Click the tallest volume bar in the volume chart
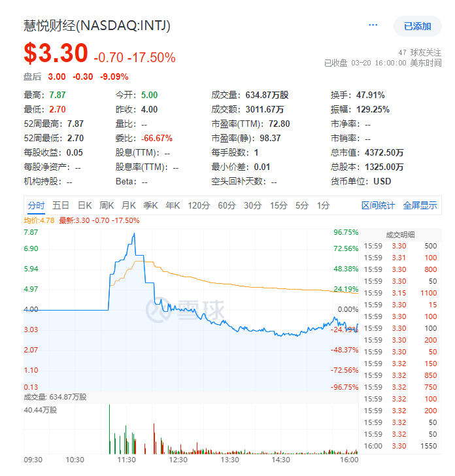Screen dimensions: 455x476 [110, 429]
